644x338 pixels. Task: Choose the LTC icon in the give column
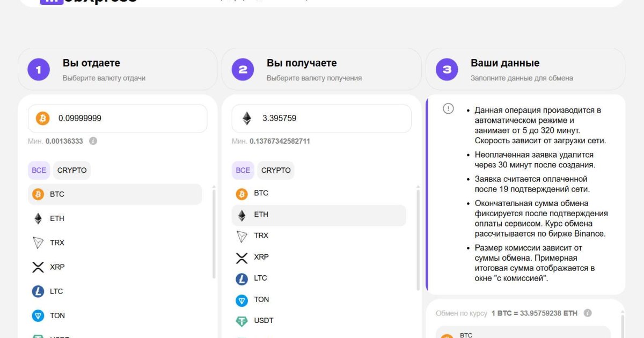(38, 291)
